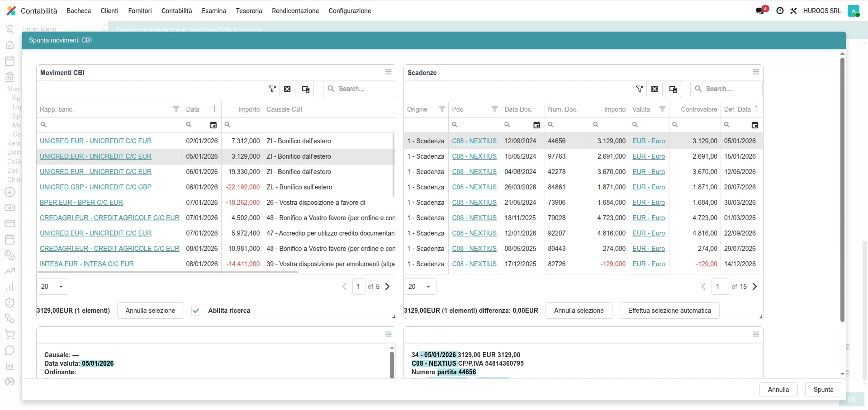Open INTESA.EUR - INTESA C/C EUR link
The width and height of the screenshot is (868, 410).
(x=87, y=264)
